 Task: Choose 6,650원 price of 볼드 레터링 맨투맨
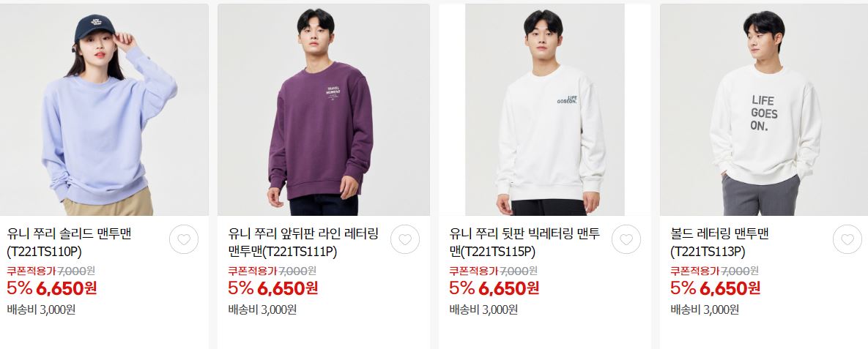(x=730, y=288)
